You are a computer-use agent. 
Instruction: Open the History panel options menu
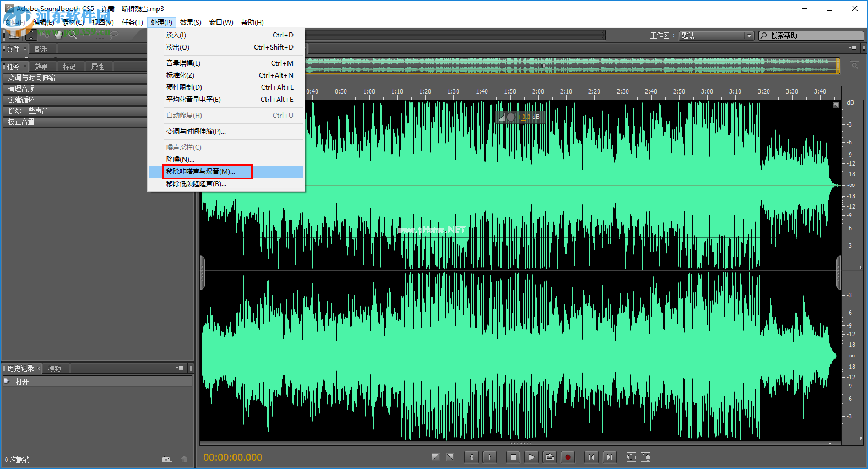[x=180, y=368]
